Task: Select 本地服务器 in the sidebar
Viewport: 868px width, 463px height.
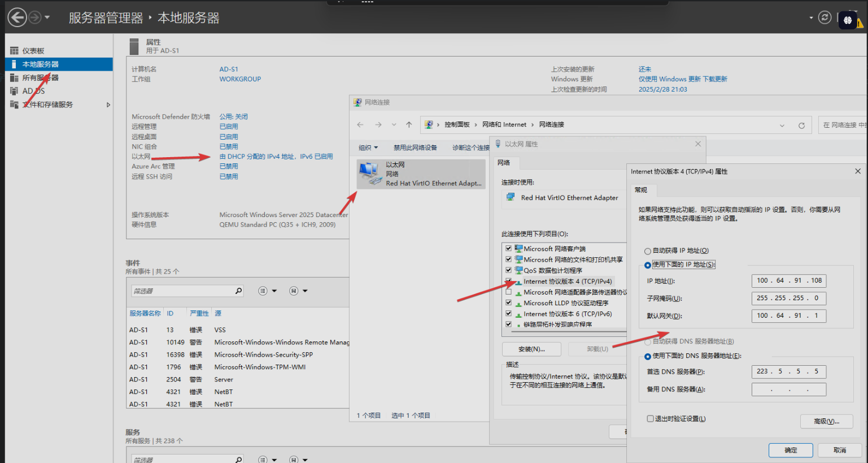Action: point(59,64)
